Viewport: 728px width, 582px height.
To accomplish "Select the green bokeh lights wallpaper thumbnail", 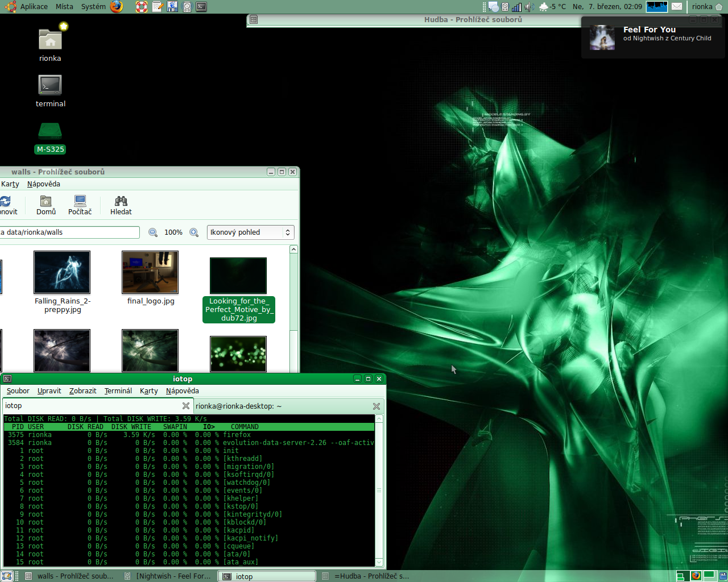I will [238, 354].
